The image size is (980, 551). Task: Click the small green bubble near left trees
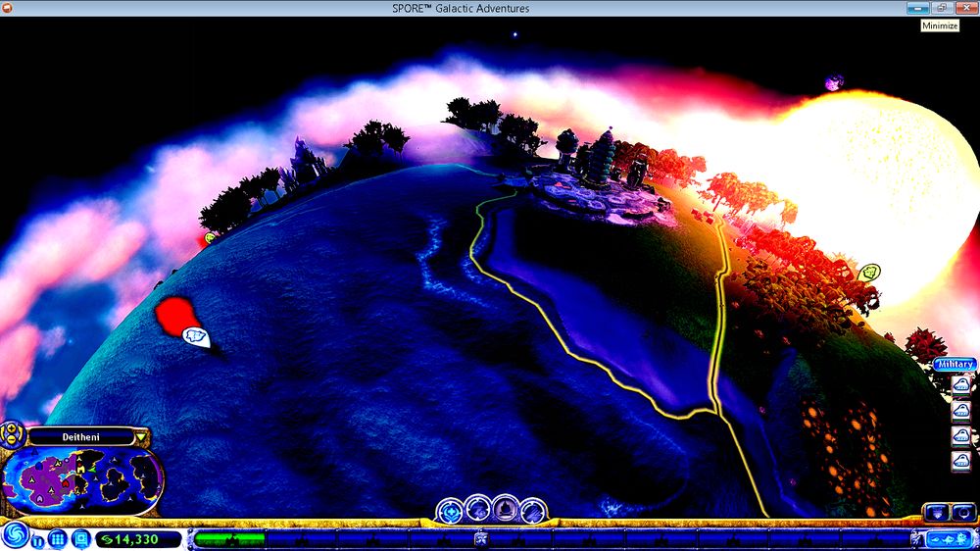[x=210, y=237]
